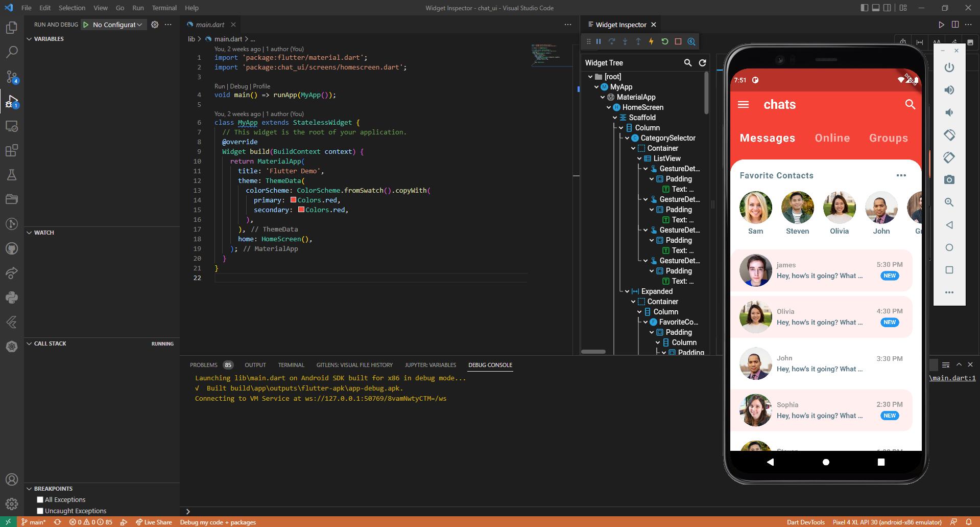Open Flutter DevTools inspector magnifier icon

[x=691, y=41]
